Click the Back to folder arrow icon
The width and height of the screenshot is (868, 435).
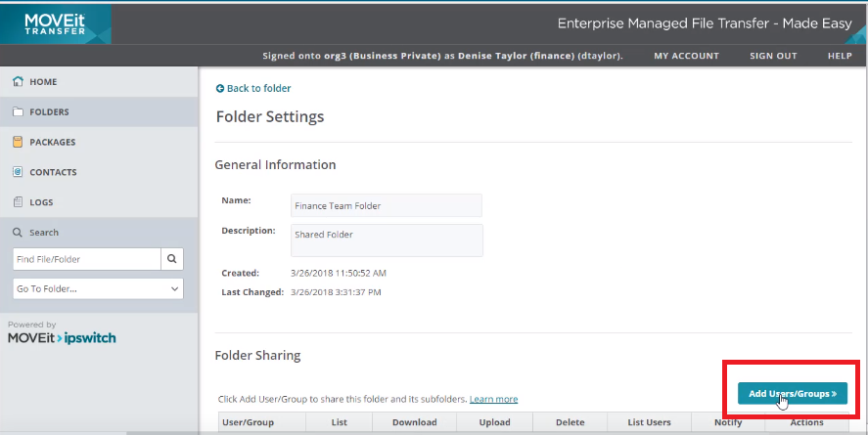pos(220,89)
